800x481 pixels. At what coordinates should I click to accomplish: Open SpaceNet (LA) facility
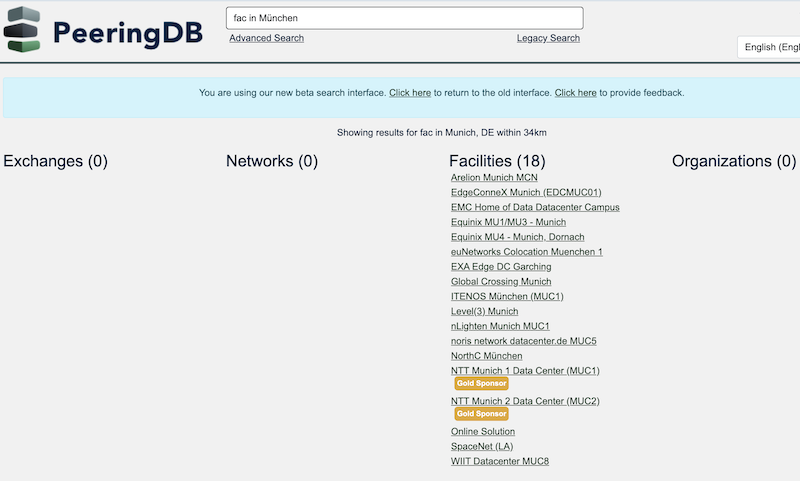click(x=482, y=446)
